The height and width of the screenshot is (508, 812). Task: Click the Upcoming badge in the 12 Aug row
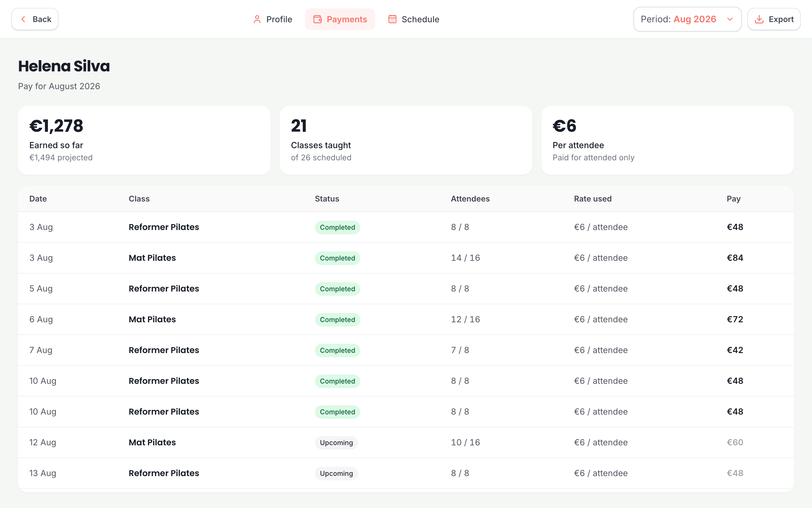(336, 443)
